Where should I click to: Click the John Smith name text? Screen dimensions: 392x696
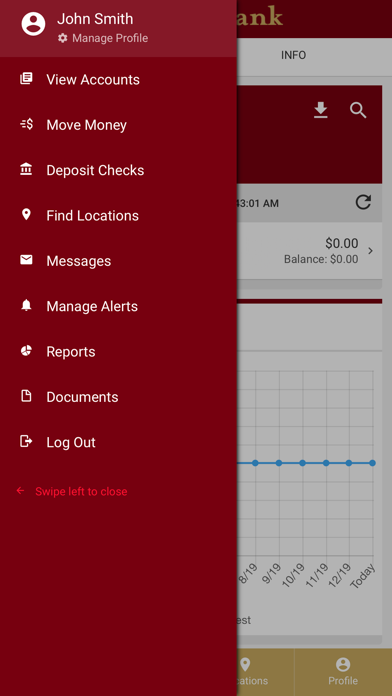[x=95, y=19]
